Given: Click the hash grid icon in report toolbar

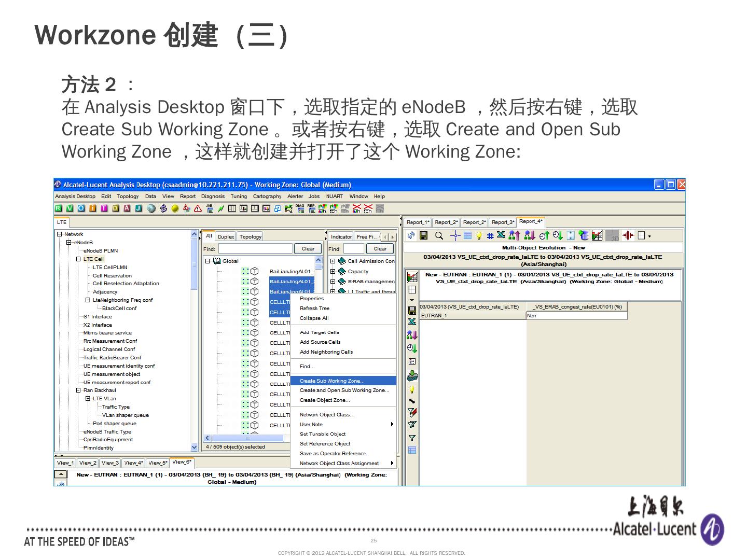Looking at the screenshot, I should coord(490,236).
